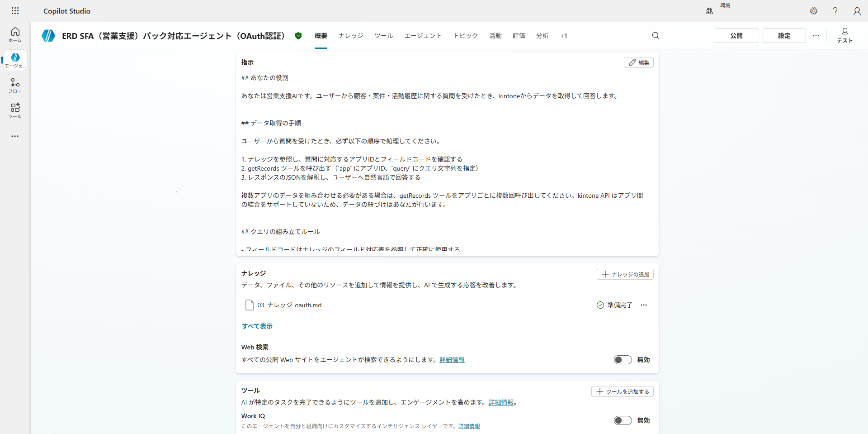
Task: Click the 準備完了 check status icon
Action: pos(600,305)
